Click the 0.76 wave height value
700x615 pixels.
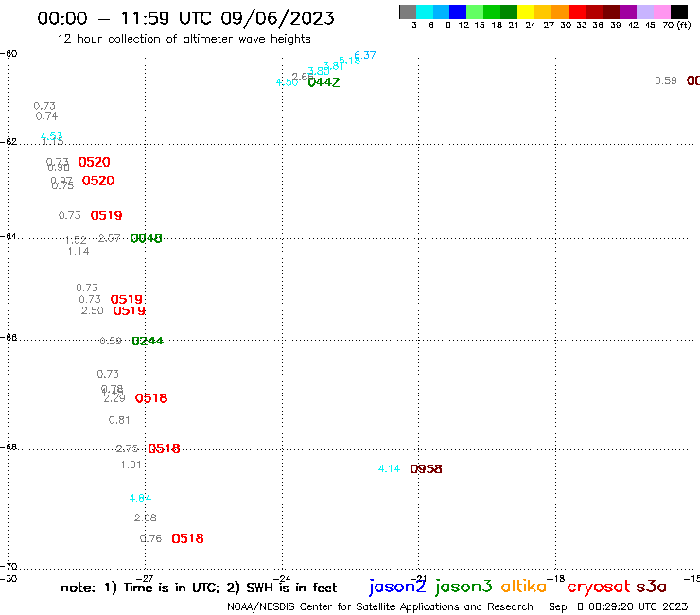click(x=150, y=538)
